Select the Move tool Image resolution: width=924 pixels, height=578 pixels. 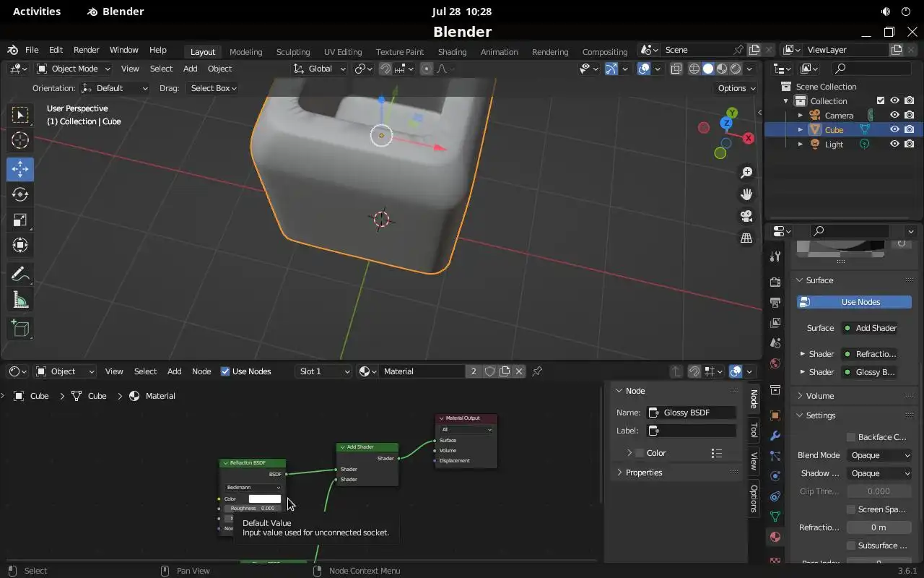pos(20,169)
